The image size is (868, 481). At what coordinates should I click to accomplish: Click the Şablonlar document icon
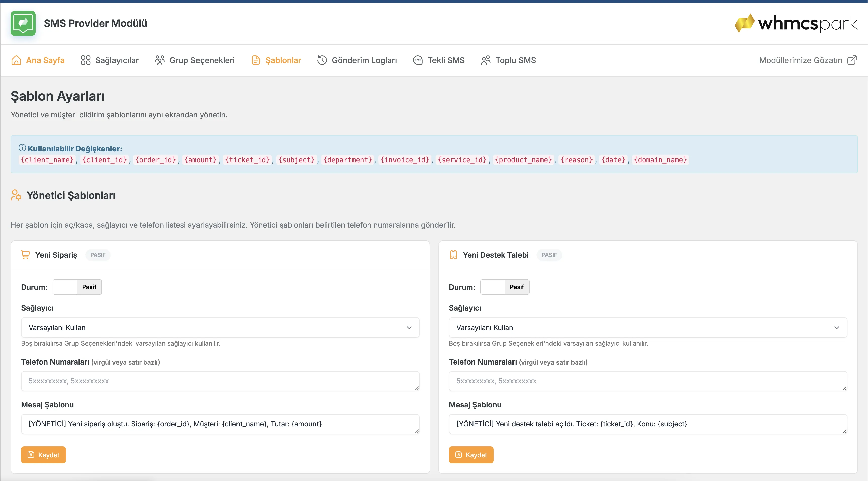click(x=256, y=60)
